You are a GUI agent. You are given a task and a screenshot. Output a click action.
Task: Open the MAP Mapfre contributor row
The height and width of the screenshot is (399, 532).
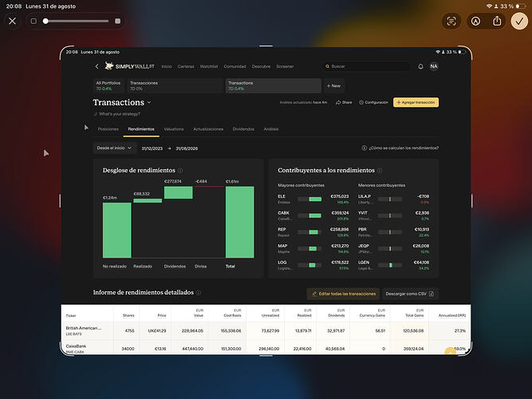[313, 248]
